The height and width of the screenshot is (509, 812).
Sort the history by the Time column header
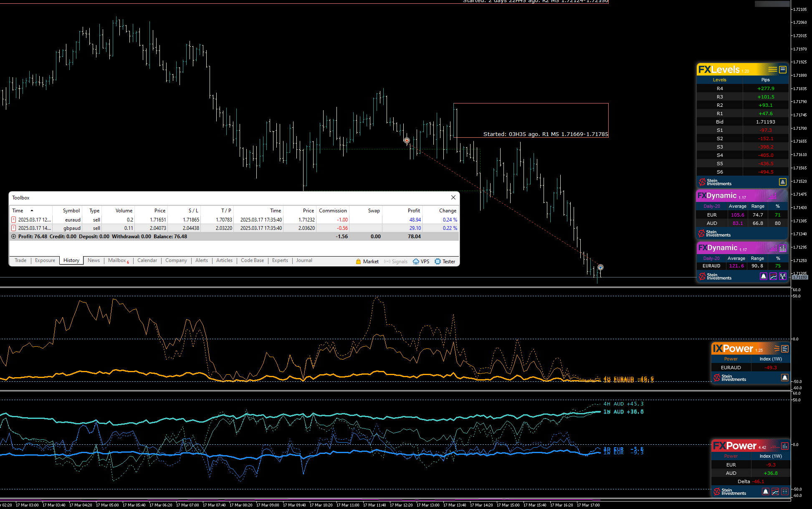tap(18, 211)
